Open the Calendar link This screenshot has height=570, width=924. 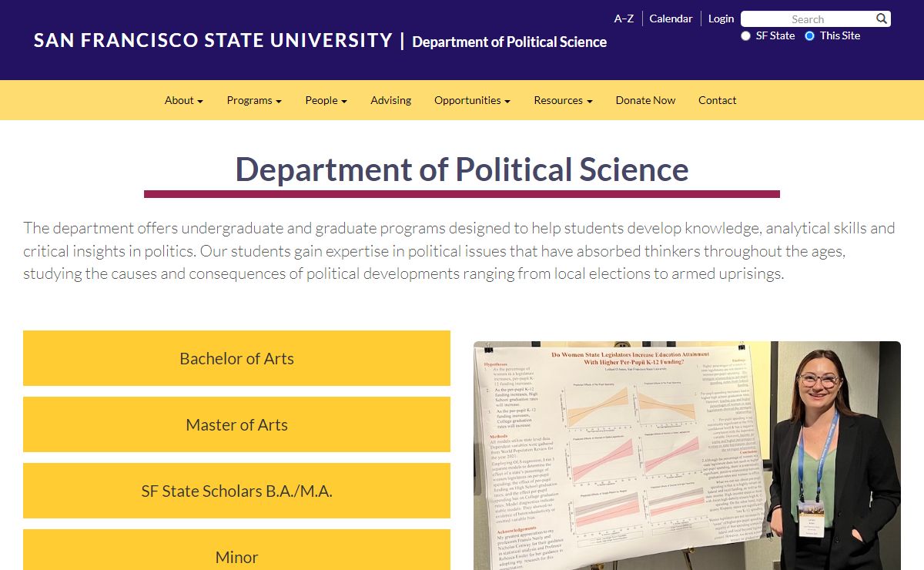click(671, 18)
